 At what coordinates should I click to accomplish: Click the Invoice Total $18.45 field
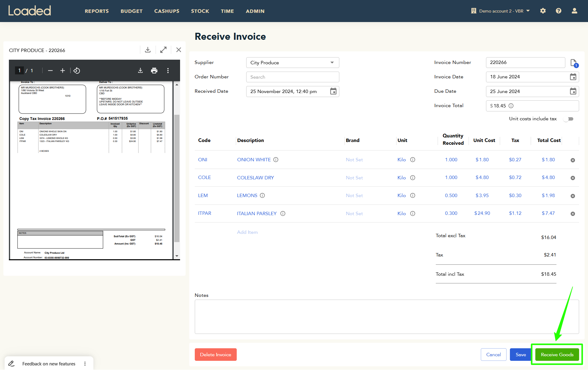tap(532, 106)
